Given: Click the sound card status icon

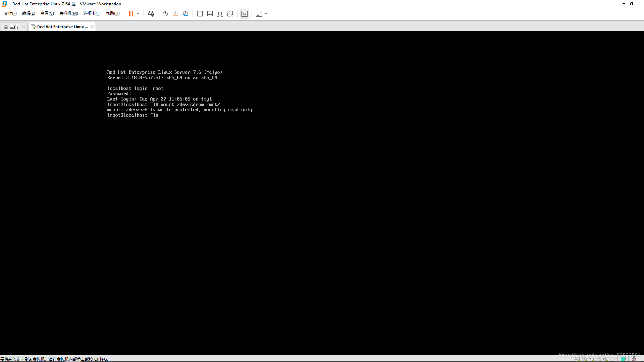Looking at the screenshot, I should point(605,359).
